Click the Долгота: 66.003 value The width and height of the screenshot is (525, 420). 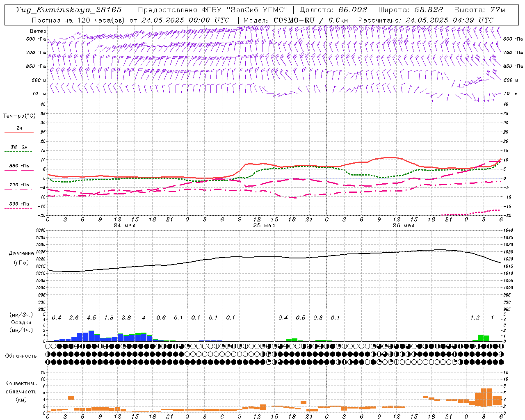point(333,10)
